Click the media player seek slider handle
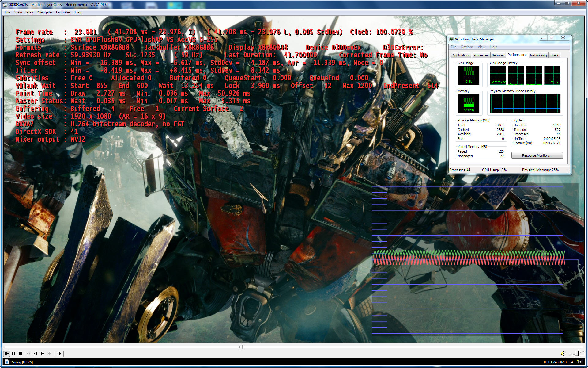Viewport: 588px width, 368px height. coord(241,347)
